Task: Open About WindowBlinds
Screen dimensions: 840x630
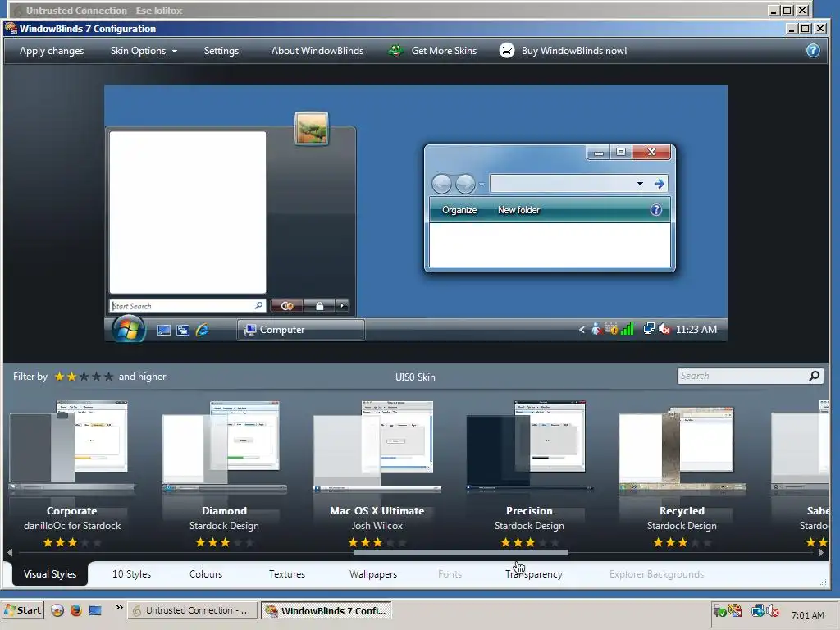Action: [317, 51]
